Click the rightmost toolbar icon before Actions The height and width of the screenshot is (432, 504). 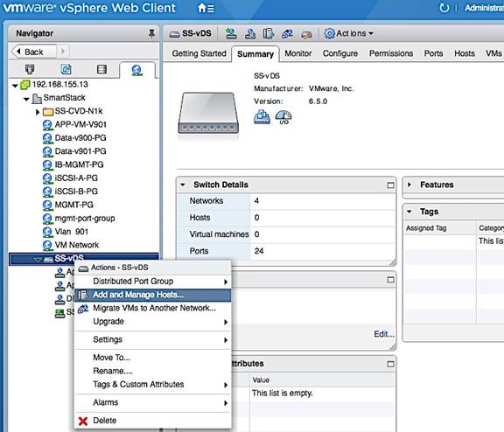click(x=306, y=34)
